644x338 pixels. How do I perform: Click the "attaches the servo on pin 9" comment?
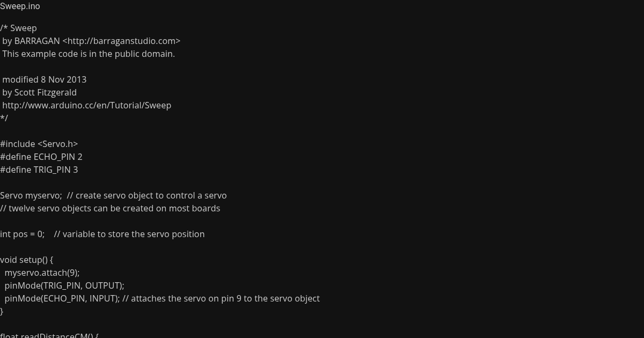[221, 298]
